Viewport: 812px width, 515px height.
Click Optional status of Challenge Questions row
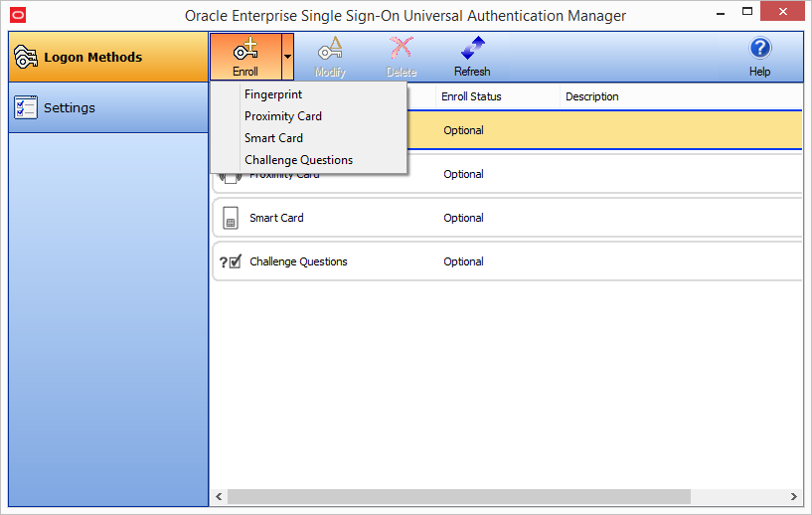[x=463, y=261]
